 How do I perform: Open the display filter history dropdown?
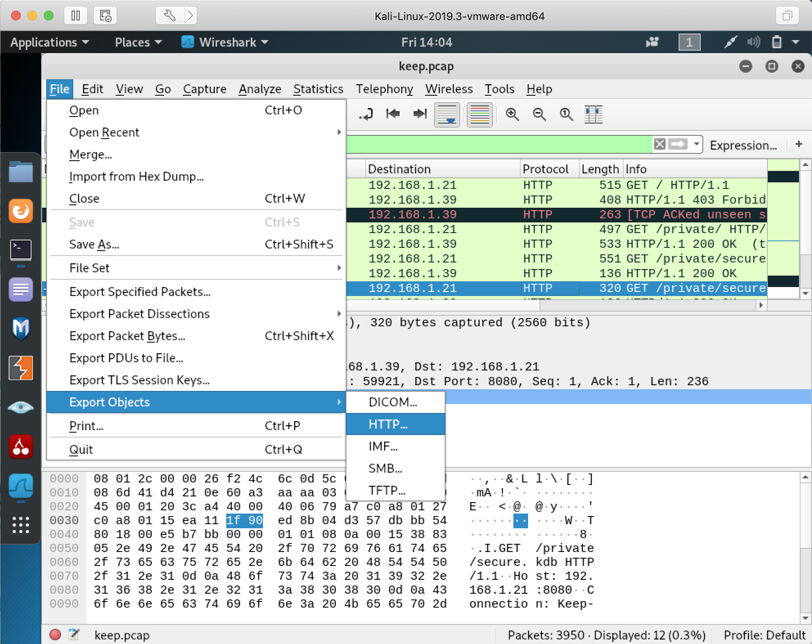(696, 144)
